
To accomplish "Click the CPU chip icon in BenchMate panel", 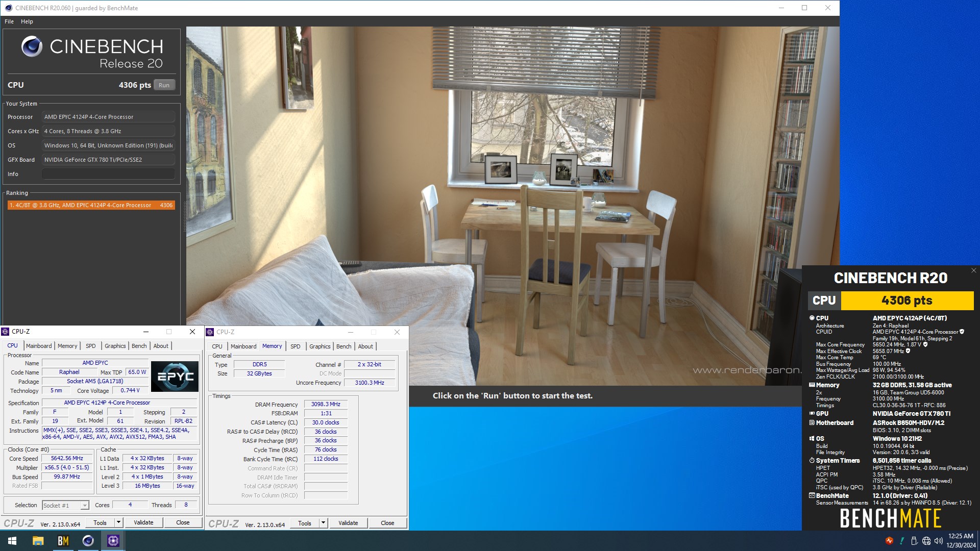I will tap(812, 318).
